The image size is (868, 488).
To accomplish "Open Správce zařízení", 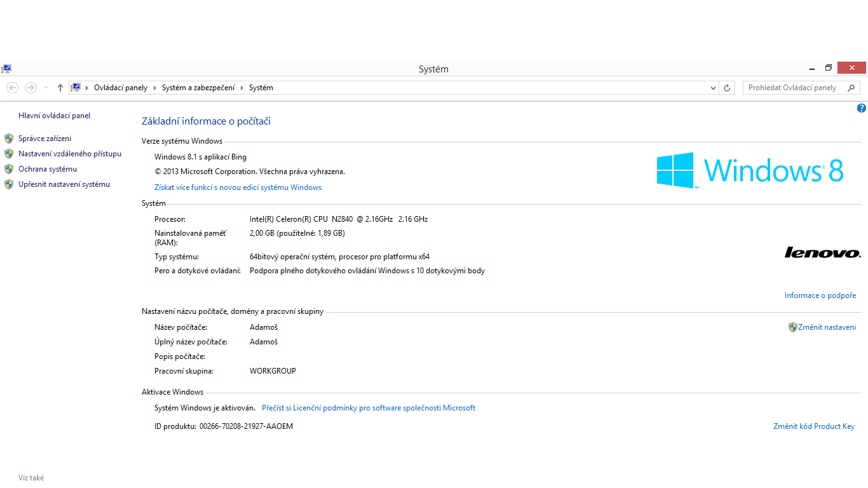I will (x=45, y=139).
